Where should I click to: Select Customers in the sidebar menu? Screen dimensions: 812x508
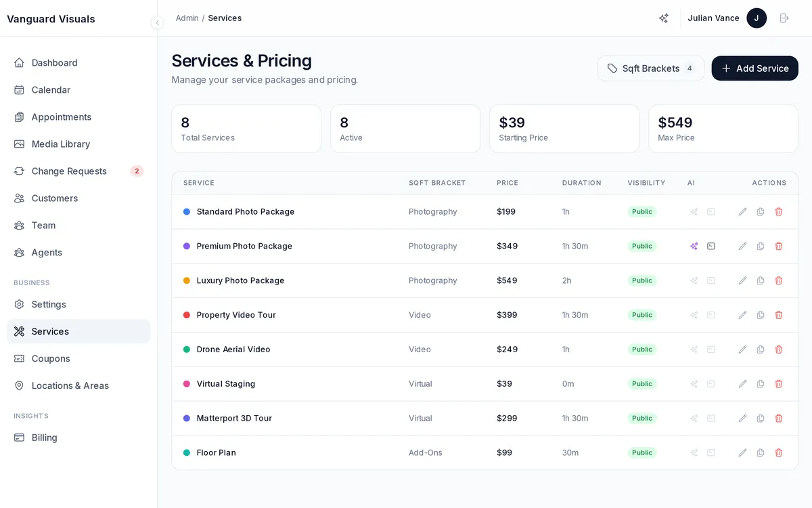(54, 198)
